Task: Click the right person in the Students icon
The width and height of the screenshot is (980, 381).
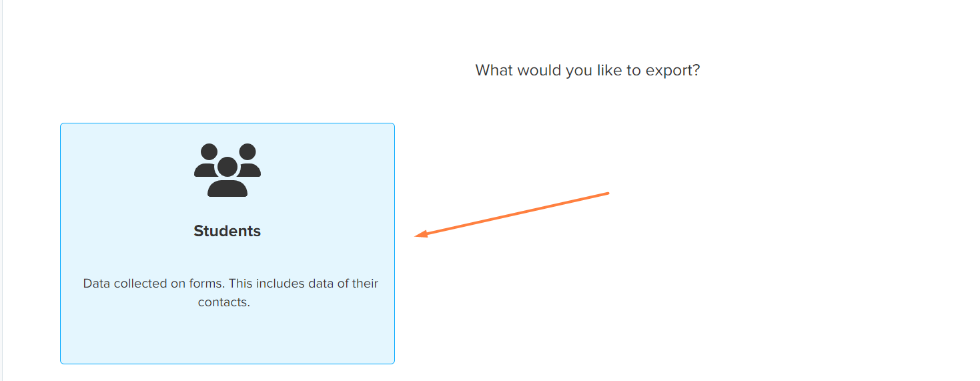Action: point(248,160)
